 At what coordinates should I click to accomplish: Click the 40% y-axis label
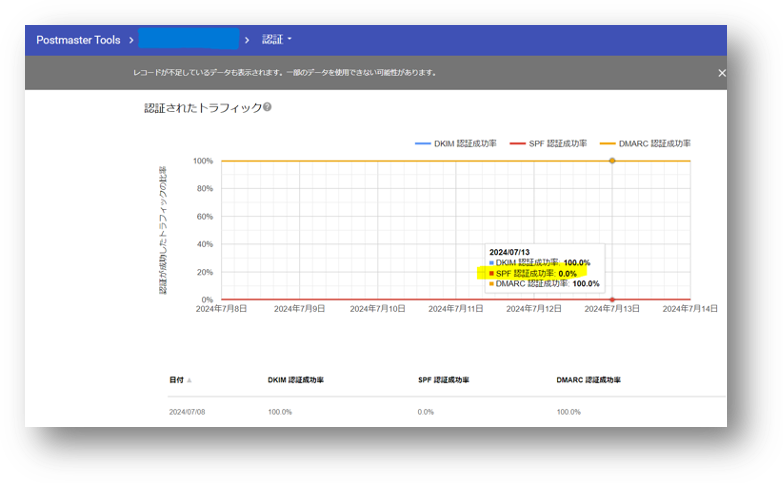[205, 244]
